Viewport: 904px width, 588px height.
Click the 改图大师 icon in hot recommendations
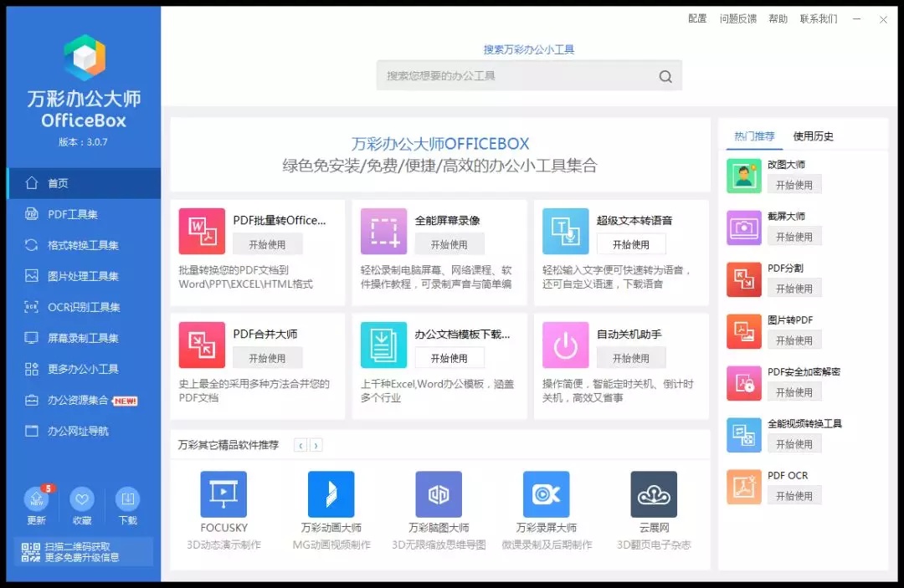click(x=744, y=176)
